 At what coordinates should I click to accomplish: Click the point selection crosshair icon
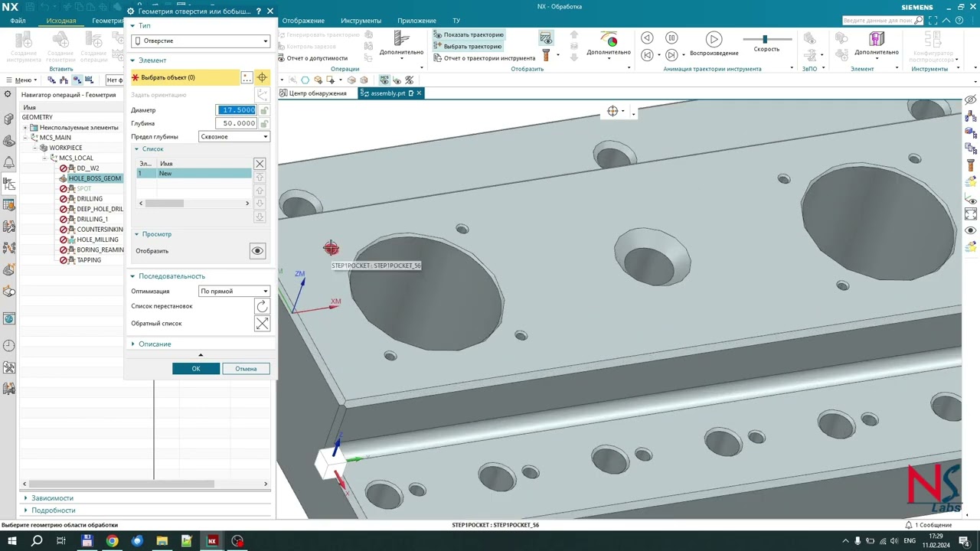(262, 77)
